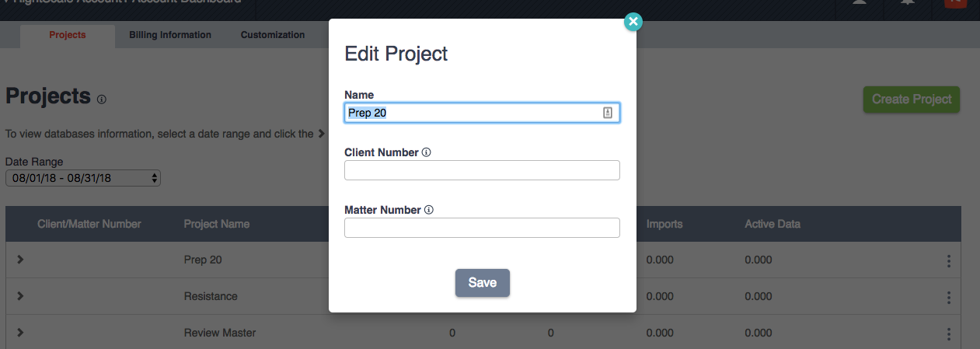Open the kebab menu for Review Master row

click(949, 333)
